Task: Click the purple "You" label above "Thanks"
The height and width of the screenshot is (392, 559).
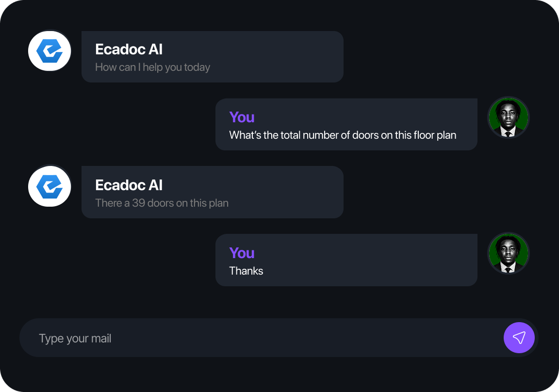Action: pyautogui.click(x=242, y=253)
